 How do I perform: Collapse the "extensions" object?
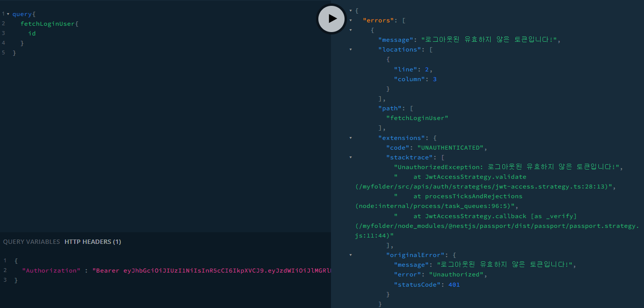pos(350,137)
